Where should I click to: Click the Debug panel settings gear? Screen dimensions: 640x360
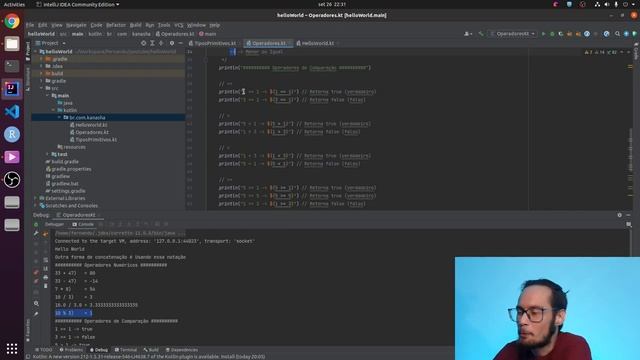620,215
